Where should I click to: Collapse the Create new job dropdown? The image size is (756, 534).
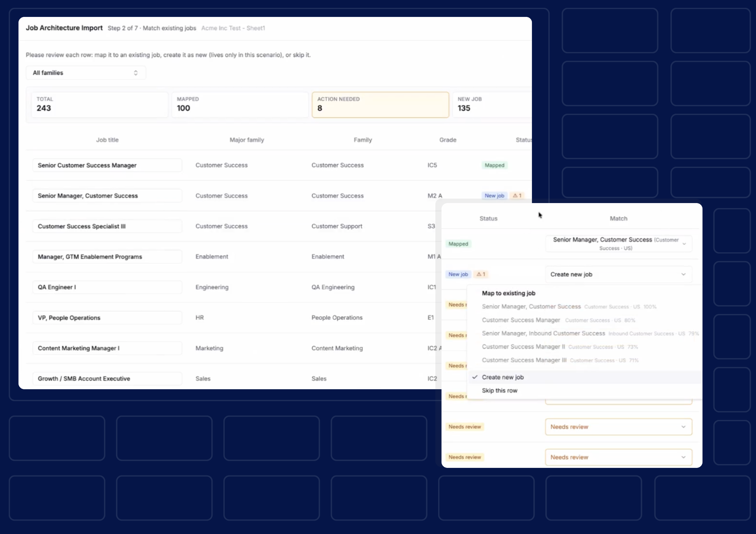[x=619, y=274]
